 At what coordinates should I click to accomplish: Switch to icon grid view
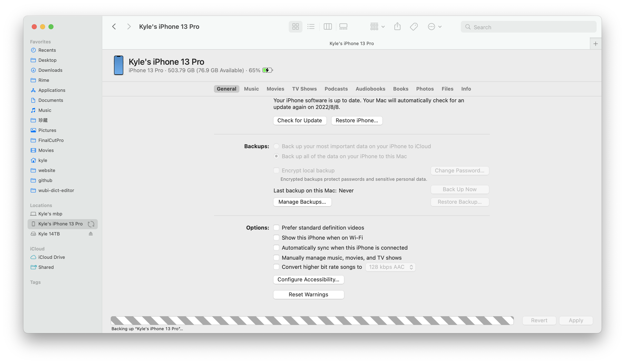click(x=295, y=27)
